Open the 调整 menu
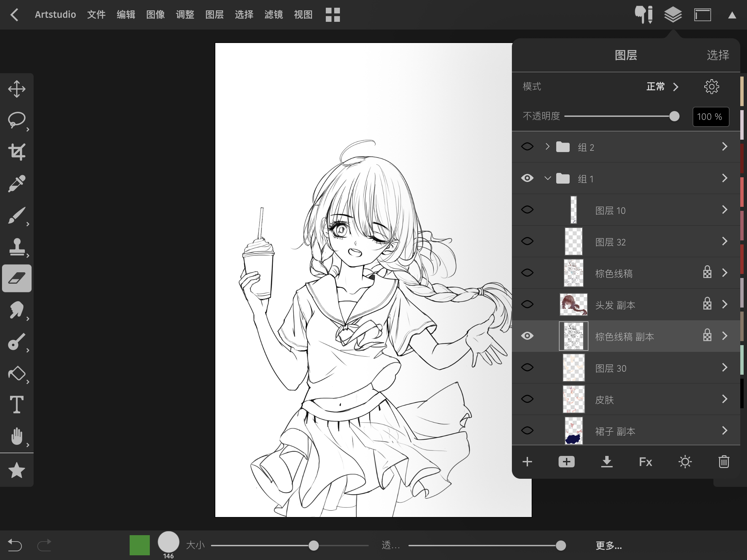Image resolution: width=747 pixels, height=560 pixels. (185, 14)
